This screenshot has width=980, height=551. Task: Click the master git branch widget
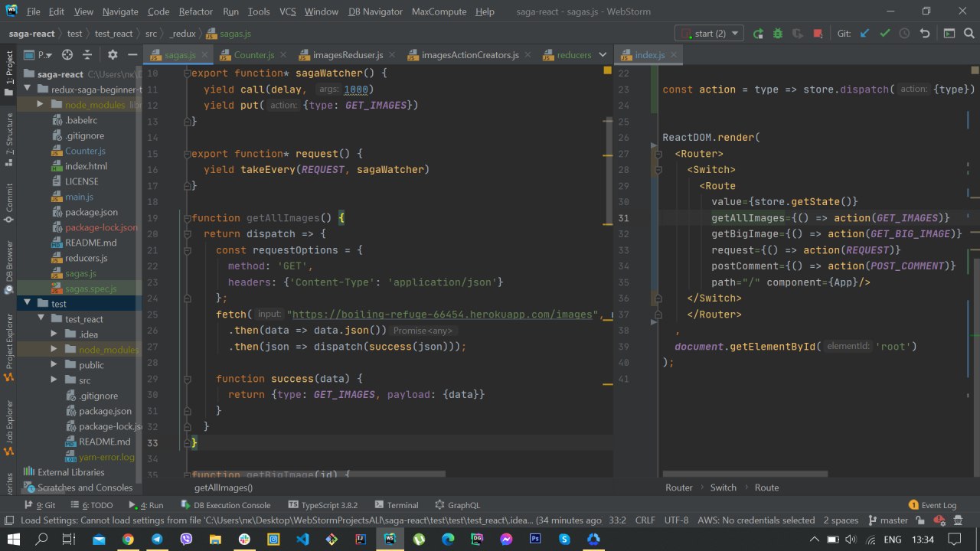pyautogui.click(x=888, y=520)
